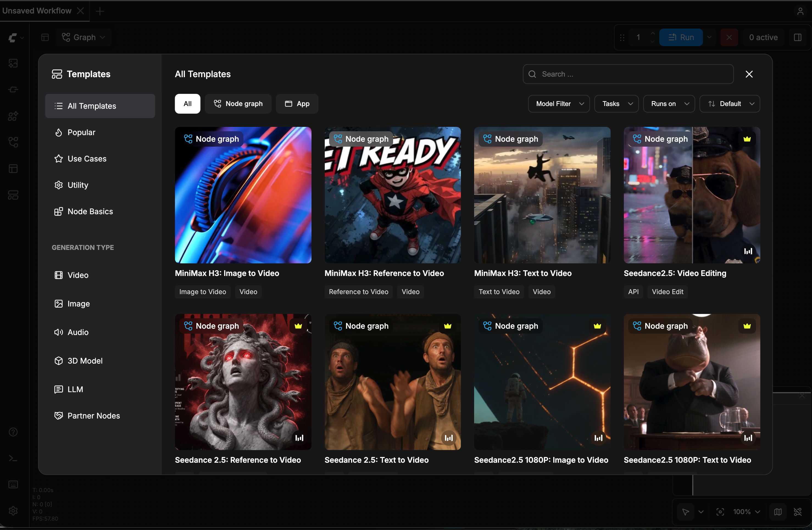Expand the Run options chevron
This screenshot has height=530, width=812.
point(709,38)
